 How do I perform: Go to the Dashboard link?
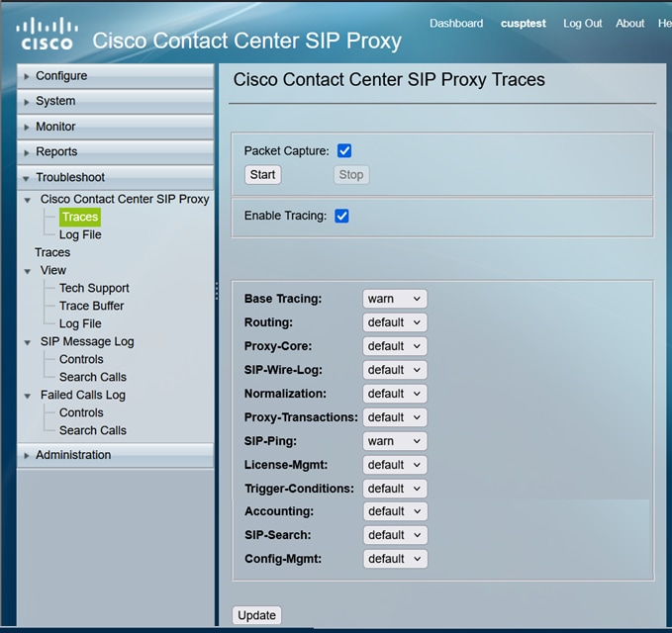(x=456, y=23)
